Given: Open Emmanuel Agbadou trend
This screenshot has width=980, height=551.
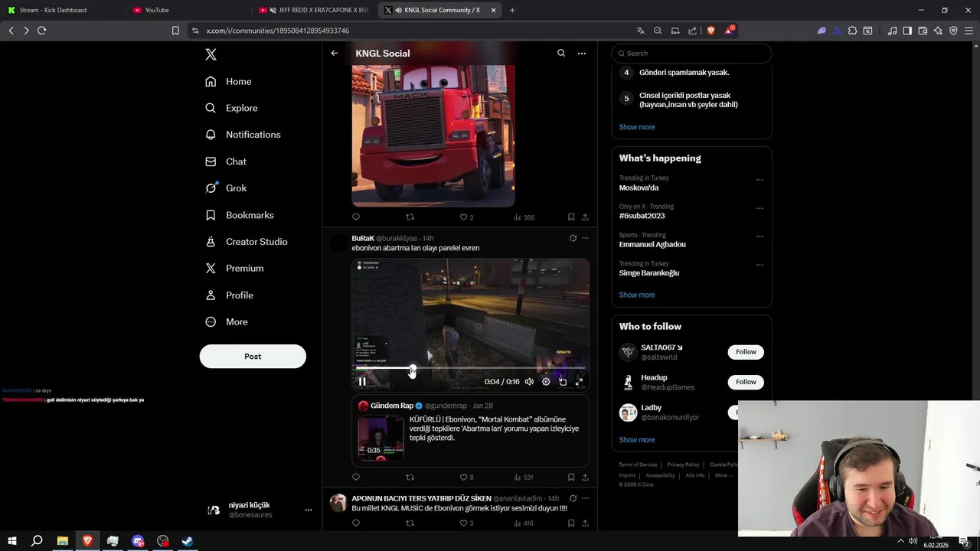Looking at the screenshot, I should click(x=652, y=244).
